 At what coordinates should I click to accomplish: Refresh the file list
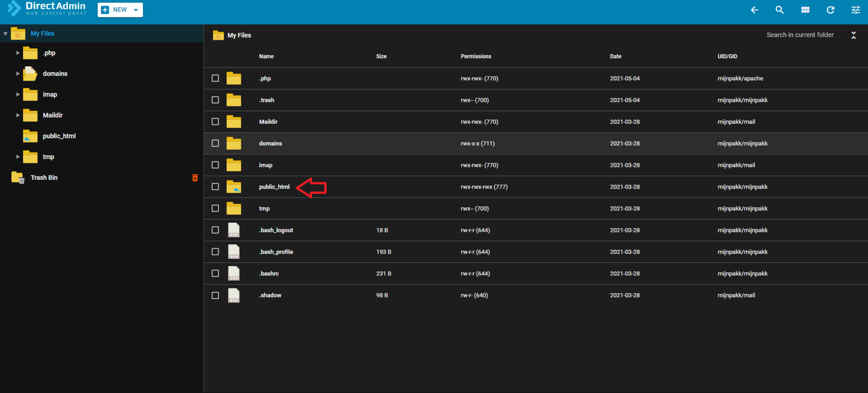click(x=831, y=10)
